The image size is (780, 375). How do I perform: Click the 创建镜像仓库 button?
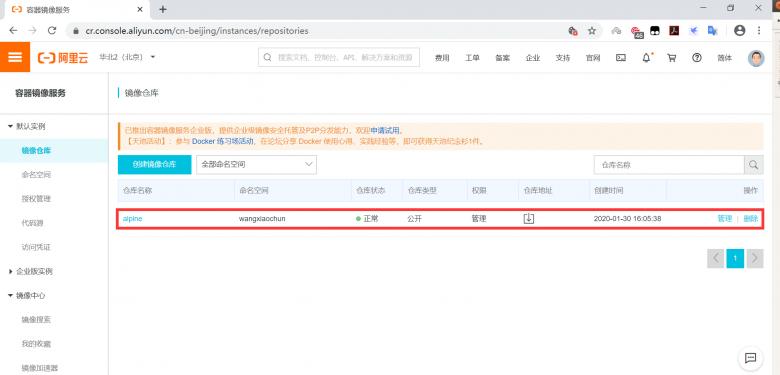(154, 165)
